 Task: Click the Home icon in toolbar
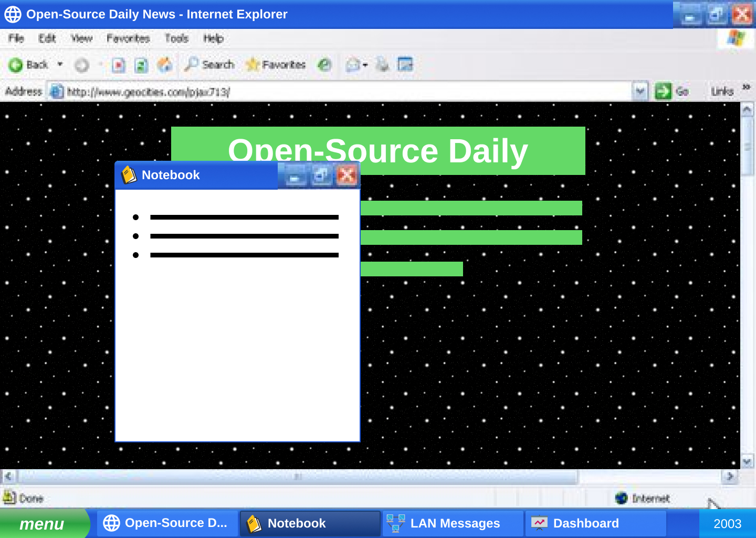tap(164, 65)
